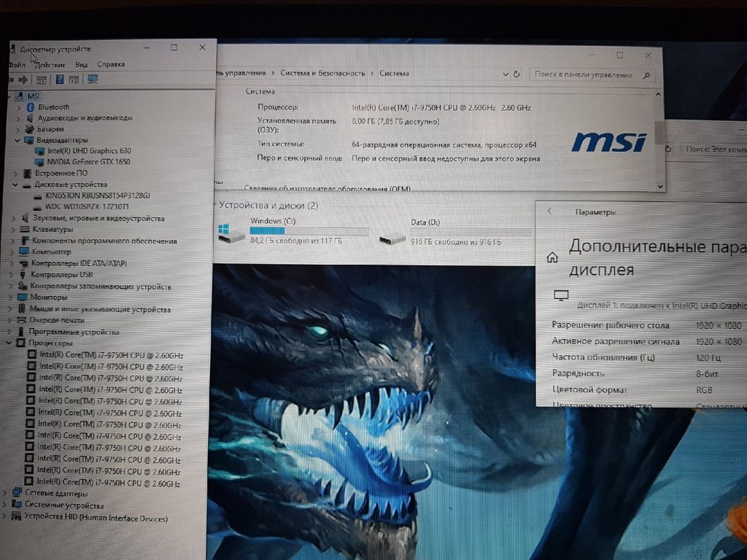Image resolution: width=747 pixels, height=560 pixels.
Task: Click the Мыши и иные указывающие устройства icon
Action: [22, 309]
